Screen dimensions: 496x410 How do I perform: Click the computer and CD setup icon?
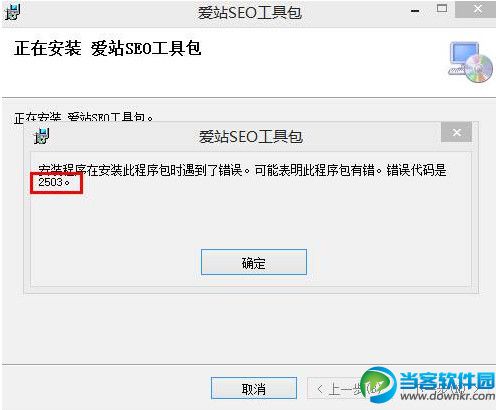pos(470,62)
